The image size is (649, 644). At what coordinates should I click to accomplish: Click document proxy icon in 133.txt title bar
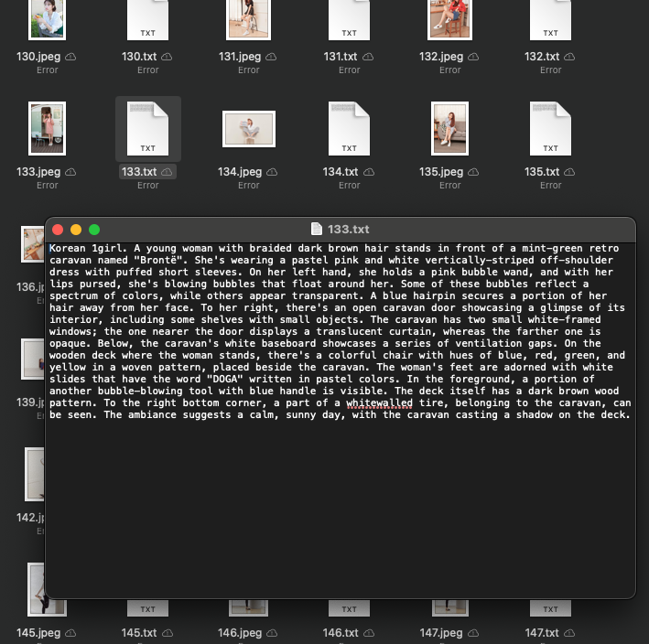point(317,230)
